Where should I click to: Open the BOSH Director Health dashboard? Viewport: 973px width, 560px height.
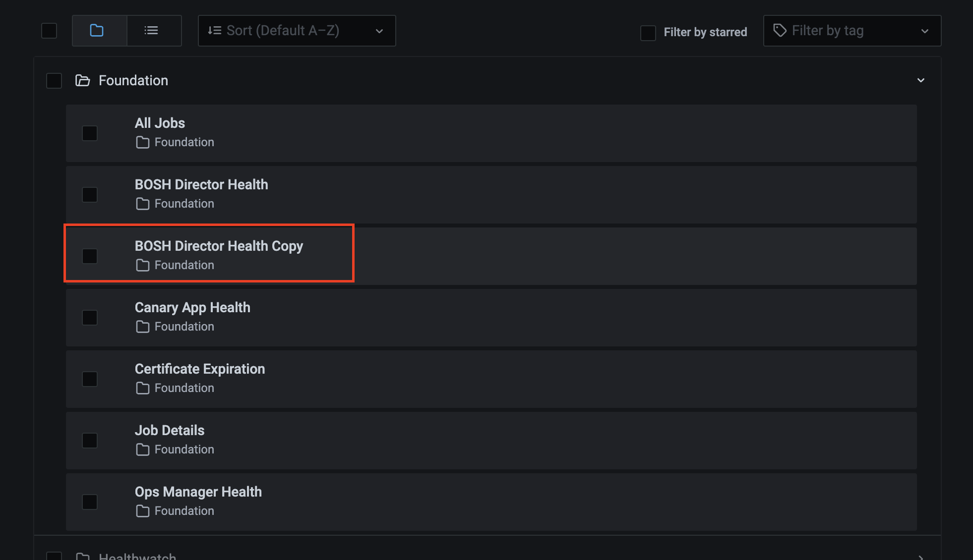pyautogui.click(x=201, y=184)
